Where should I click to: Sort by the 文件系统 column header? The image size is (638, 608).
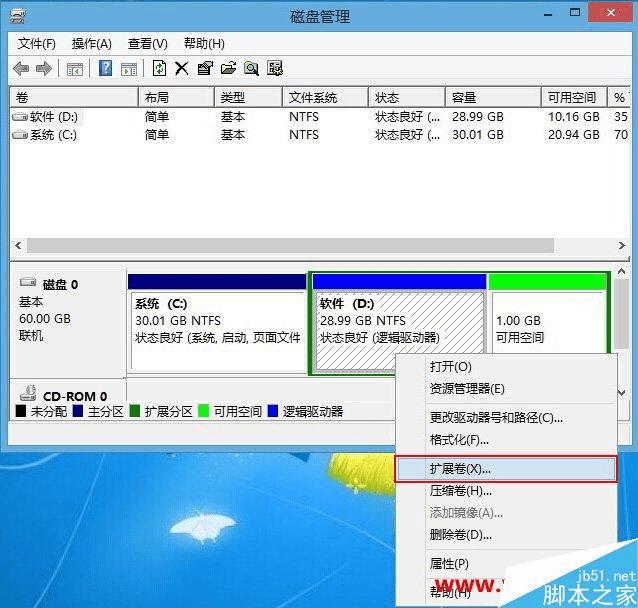(326, 97)
